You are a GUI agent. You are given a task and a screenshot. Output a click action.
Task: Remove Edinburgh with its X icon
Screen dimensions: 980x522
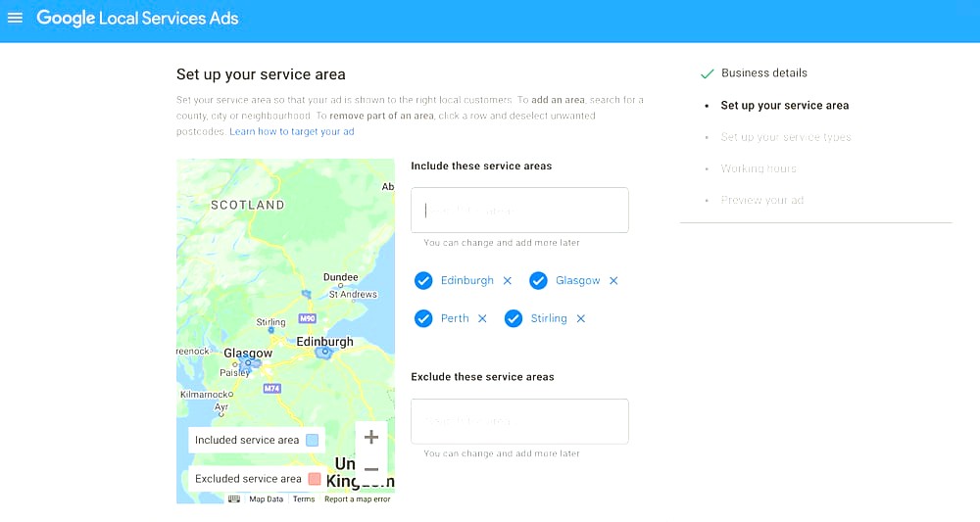[508, 281]
